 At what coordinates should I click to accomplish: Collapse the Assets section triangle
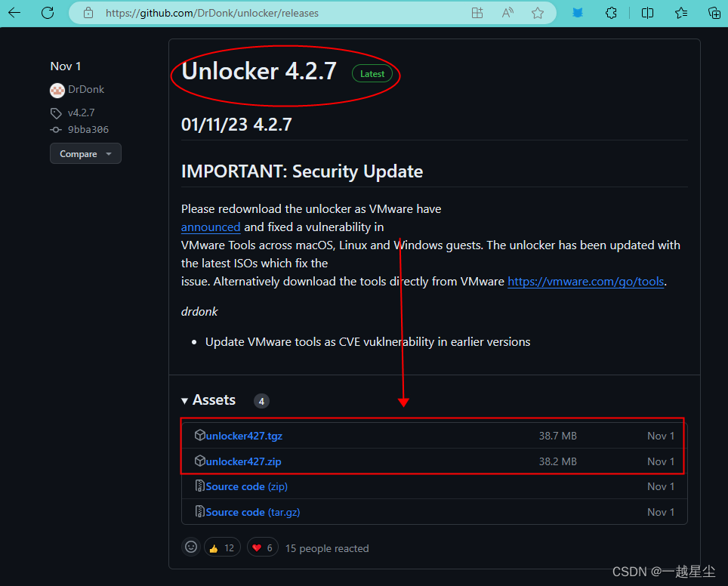pos(184,401)
